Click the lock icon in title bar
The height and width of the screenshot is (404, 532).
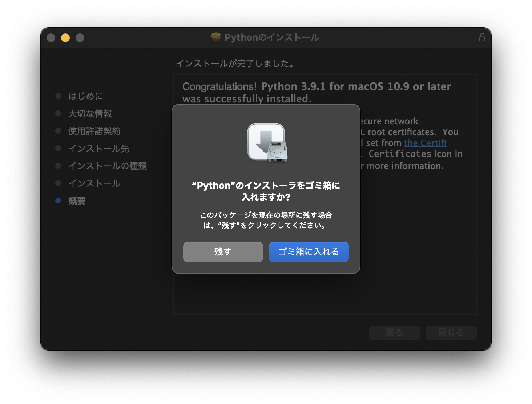click(x=482, y=37)
